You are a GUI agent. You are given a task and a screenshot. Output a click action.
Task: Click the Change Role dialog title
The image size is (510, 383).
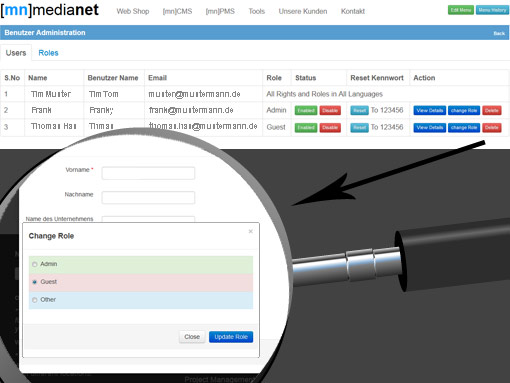51,236
